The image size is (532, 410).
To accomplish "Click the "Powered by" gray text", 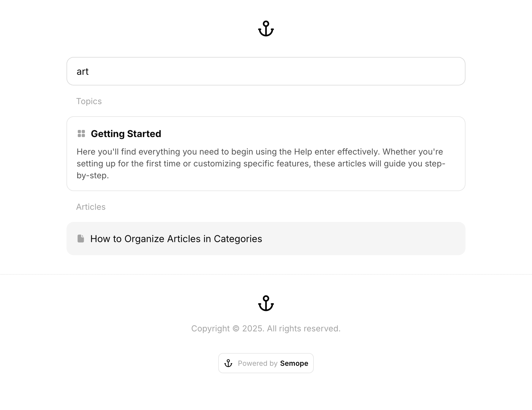I will [257, 363].
